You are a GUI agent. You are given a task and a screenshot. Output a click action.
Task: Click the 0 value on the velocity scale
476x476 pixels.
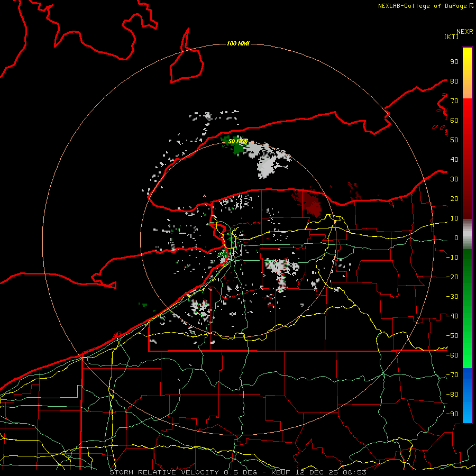tap(456, 238)
